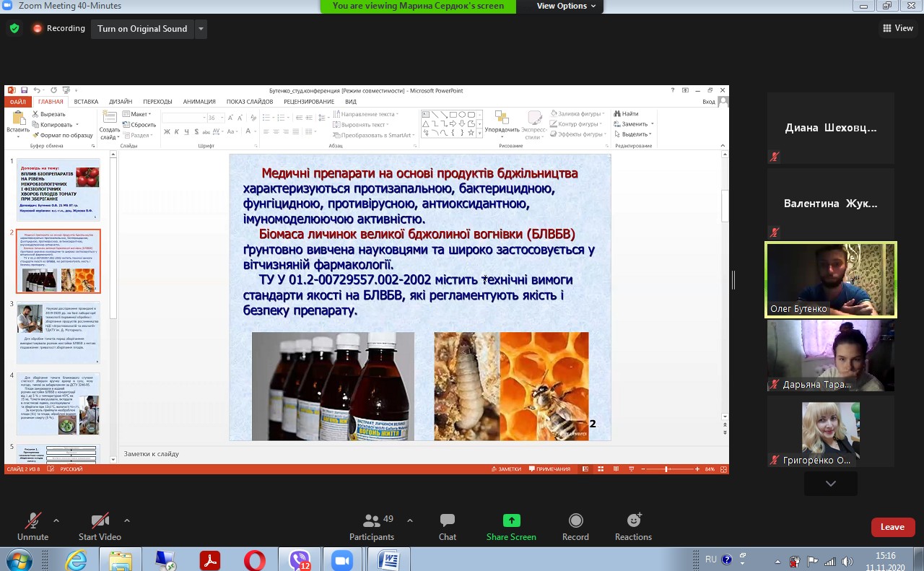
Task: Open Viber from the taskbar
Action: [x=299, y=559]
